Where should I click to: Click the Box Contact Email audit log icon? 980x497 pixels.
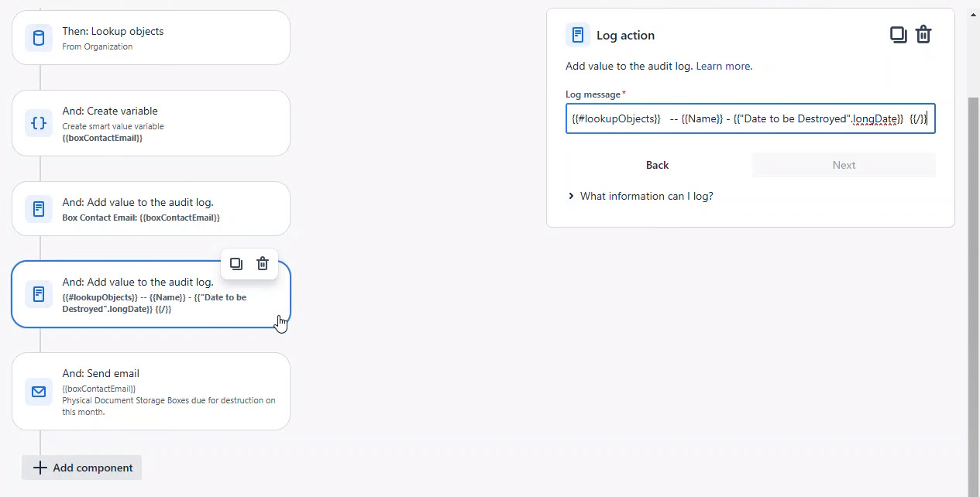click(x=39, y=209)
